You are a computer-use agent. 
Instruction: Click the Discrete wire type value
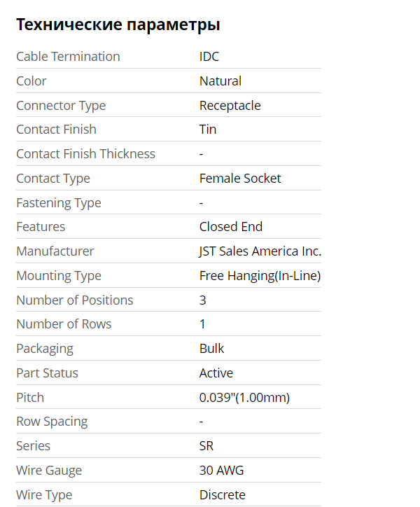222,495
